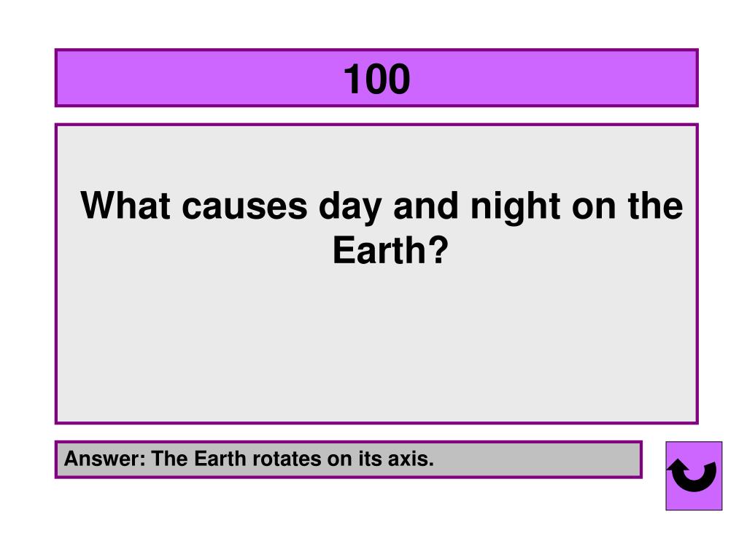Viewport: 747px width, 560px height.
Task: Click the word "The" in the answer bar
Action: tap(169, 459)
